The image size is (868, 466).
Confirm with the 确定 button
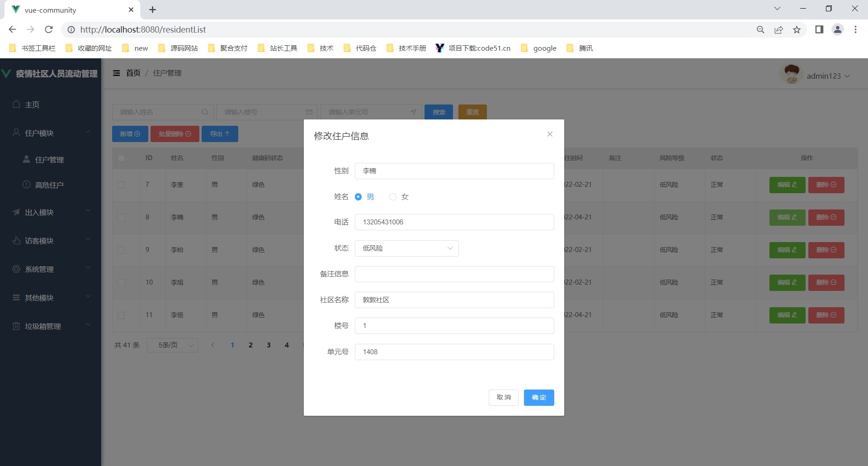click(x=539, y=398)
